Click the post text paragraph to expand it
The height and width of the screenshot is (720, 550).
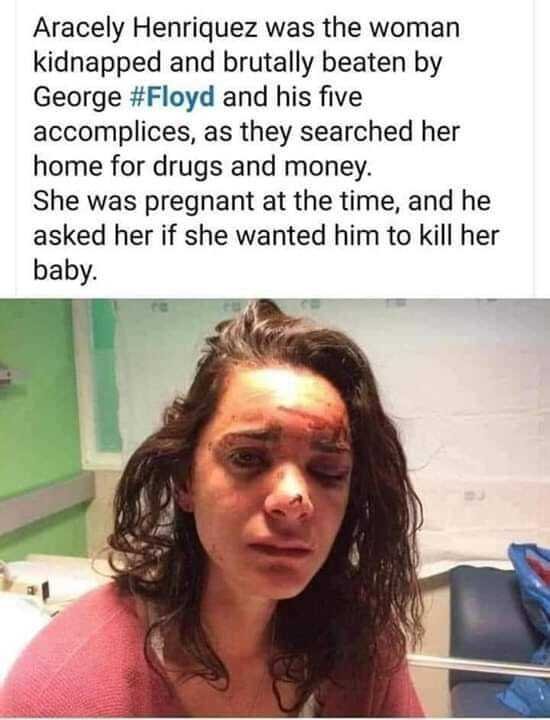(266, 150)
